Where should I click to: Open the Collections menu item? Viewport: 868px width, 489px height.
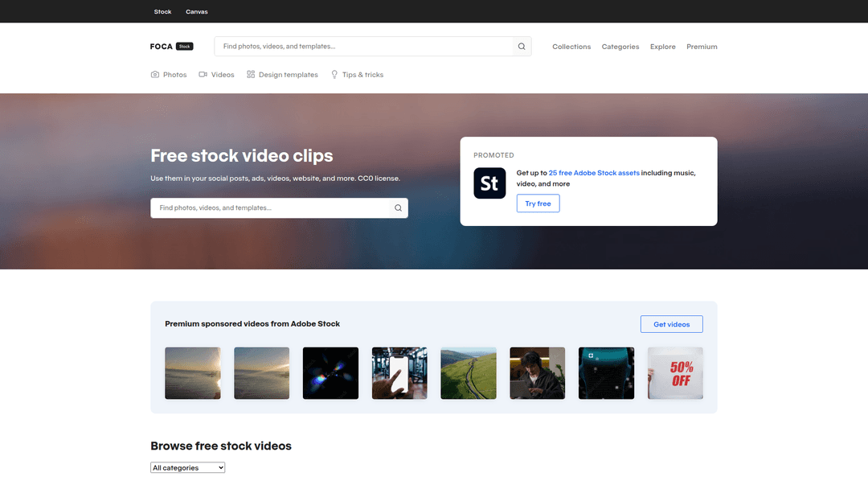tap(571, 47)
